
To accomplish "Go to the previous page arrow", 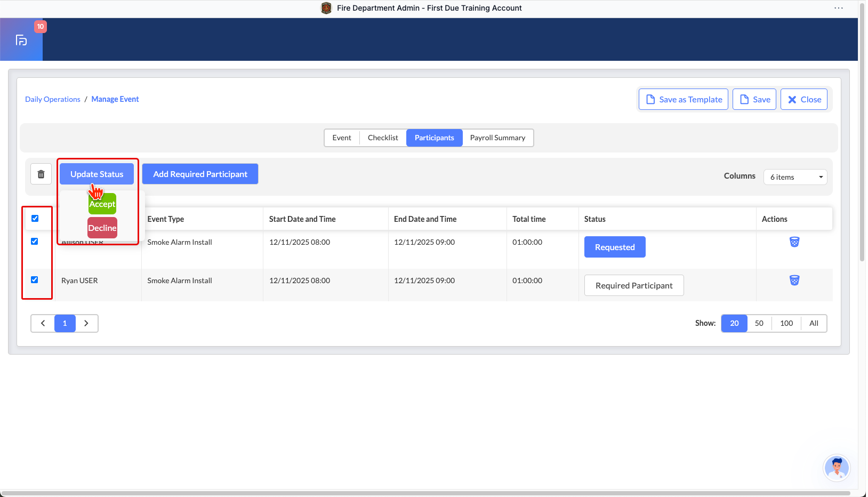I will click(43, 323).
